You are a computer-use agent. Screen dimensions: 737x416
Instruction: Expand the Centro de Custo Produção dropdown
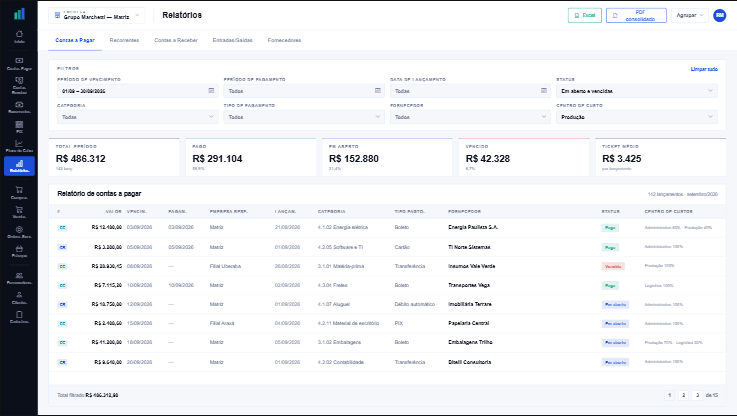(637, 117)
